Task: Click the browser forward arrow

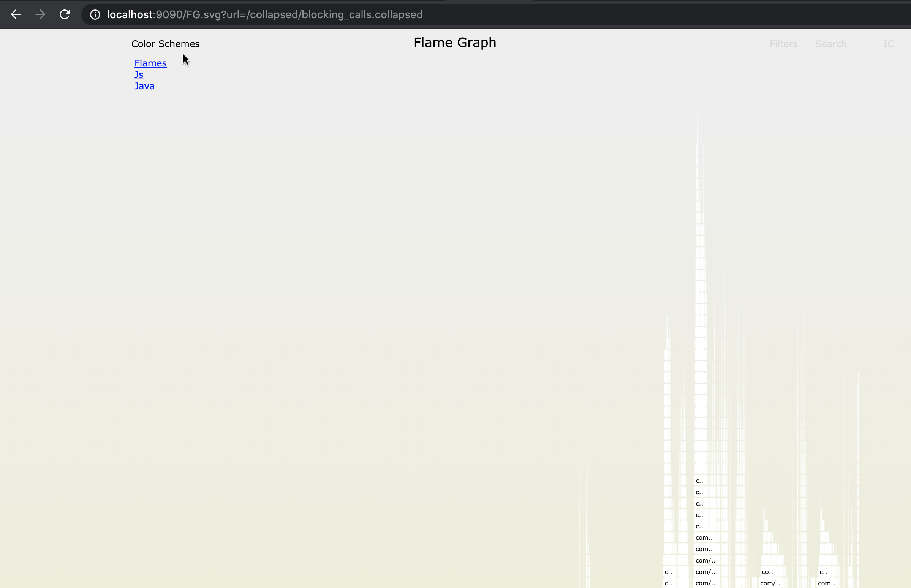Action: [x=40, y=14]
